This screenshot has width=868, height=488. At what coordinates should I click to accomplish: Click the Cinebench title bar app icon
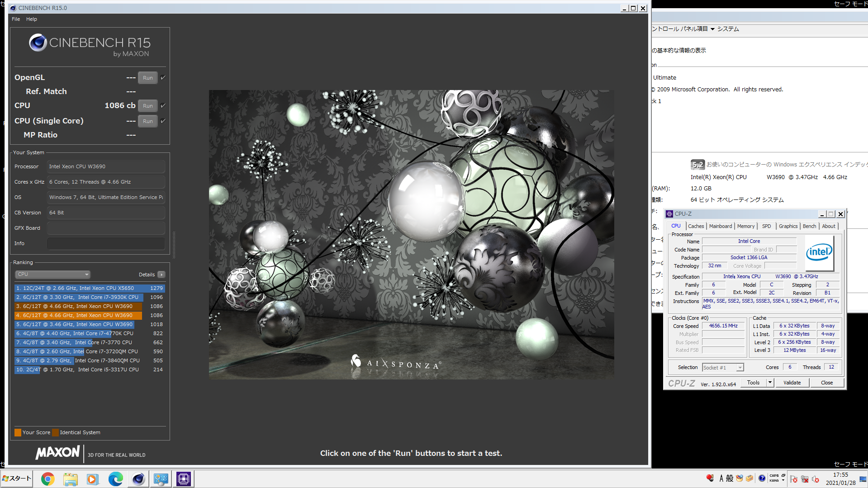(x=13, y=8)
